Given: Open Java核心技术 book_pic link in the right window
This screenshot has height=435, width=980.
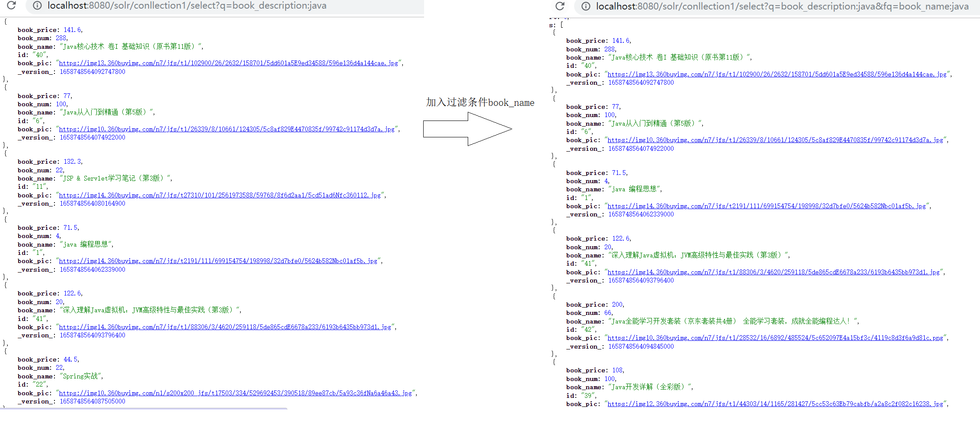Looking at the screenshot, I should (x=776, y=74).
